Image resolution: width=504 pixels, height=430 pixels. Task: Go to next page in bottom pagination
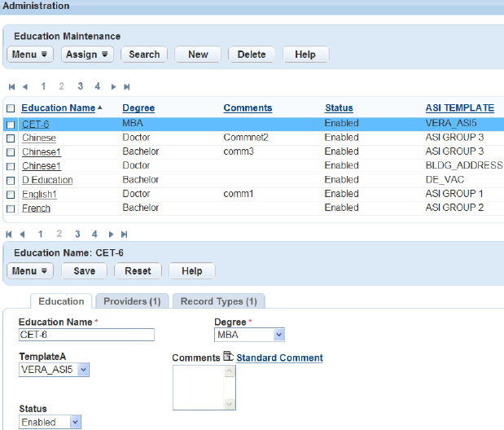point(111,235)
